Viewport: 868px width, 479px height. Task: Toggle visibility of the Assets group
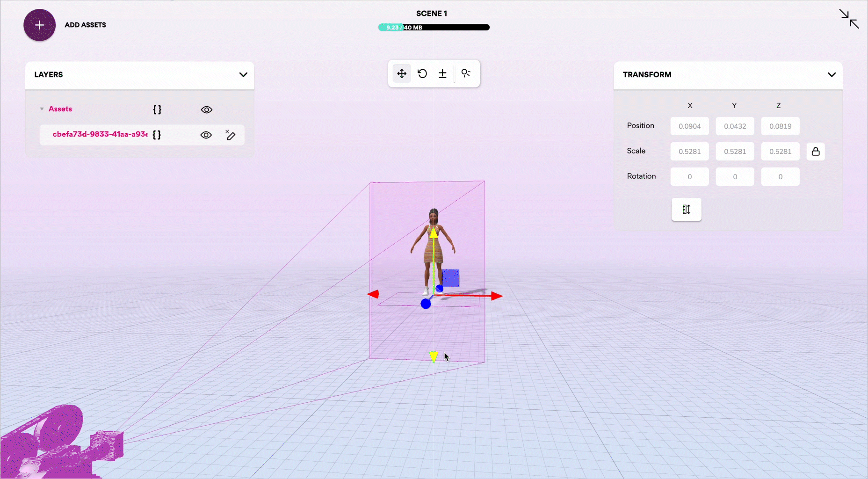pyautogui.click(x=207, y=110)
